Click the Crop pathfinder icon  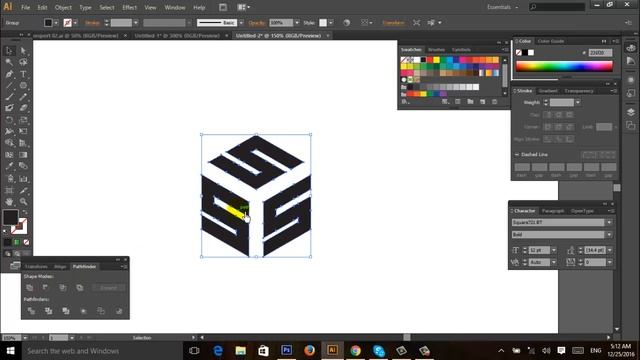[x=83, y=311]
